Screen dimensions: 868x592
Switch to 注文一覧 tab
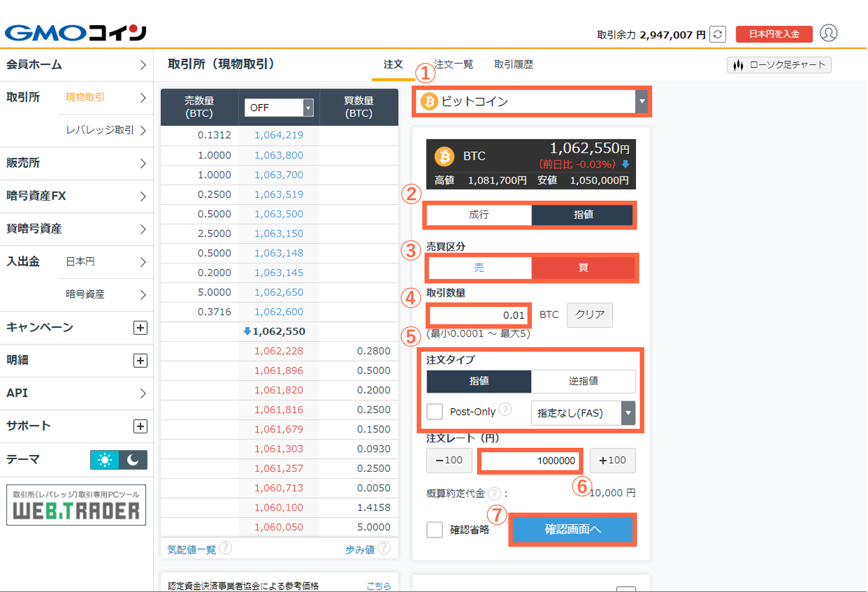[x=454, y=64]
